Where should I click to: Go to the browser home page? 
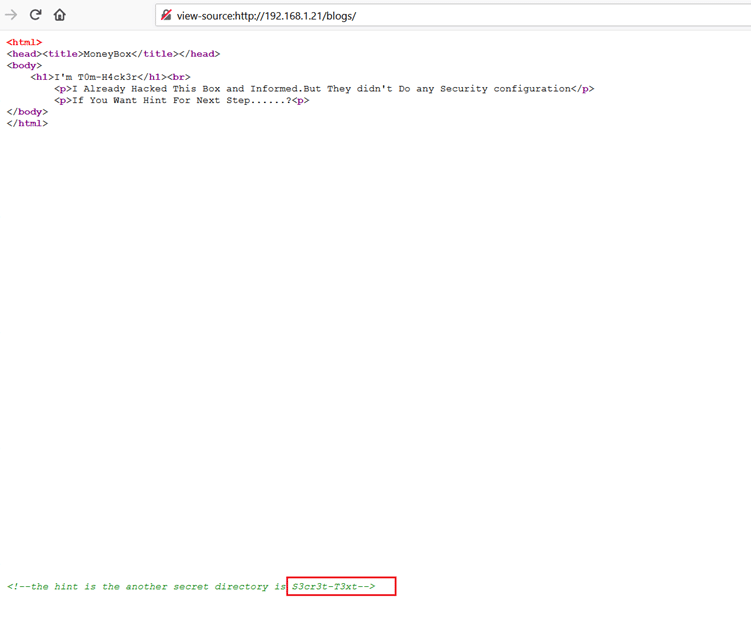60,15
